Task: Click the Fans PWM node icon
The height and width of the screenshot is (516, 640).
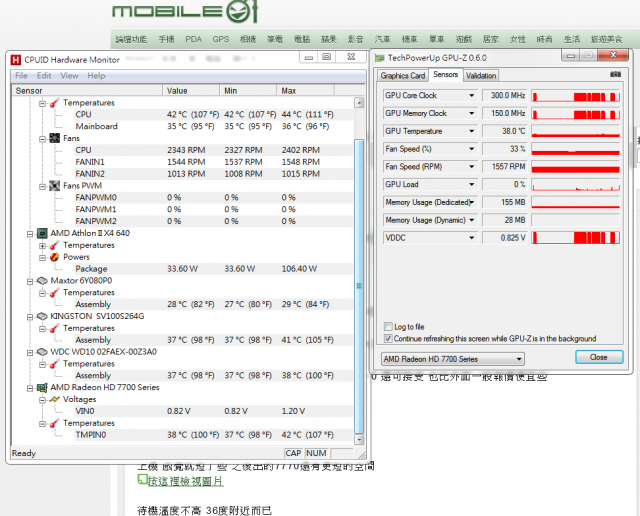Action: pyautogui.click(x=54, y=186)
